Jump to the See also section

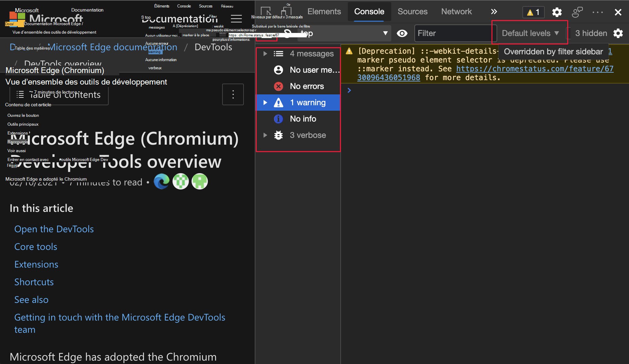pyautogui.click(x=31, y=300)
